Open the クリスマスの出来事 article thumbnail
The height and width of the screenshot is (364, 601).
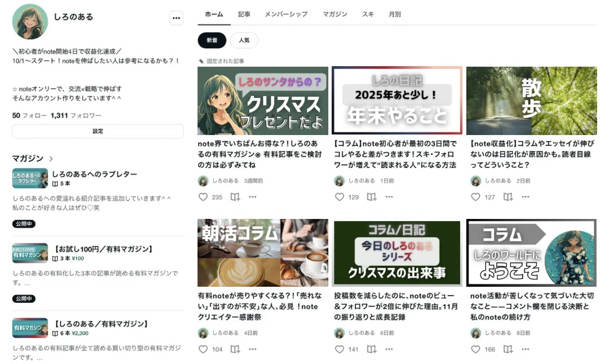pyautogui.click(x=397, y=253)
